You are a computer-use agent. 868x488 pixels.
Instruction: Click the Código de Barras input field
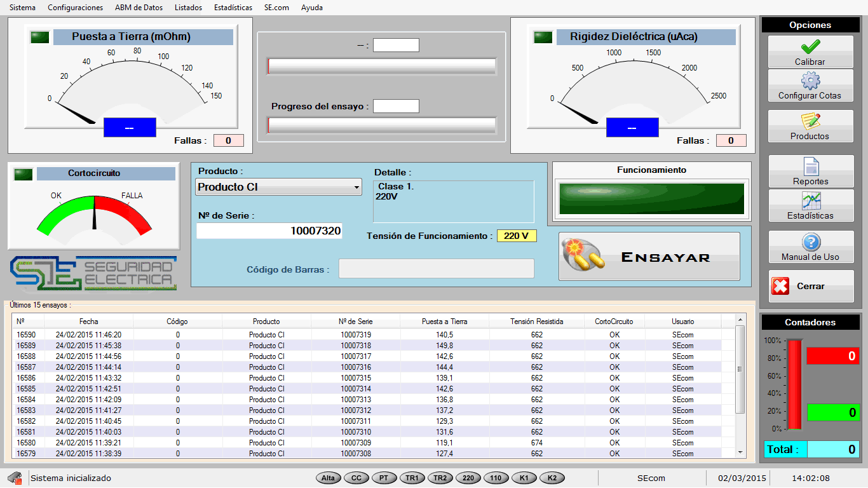[436, 269]
